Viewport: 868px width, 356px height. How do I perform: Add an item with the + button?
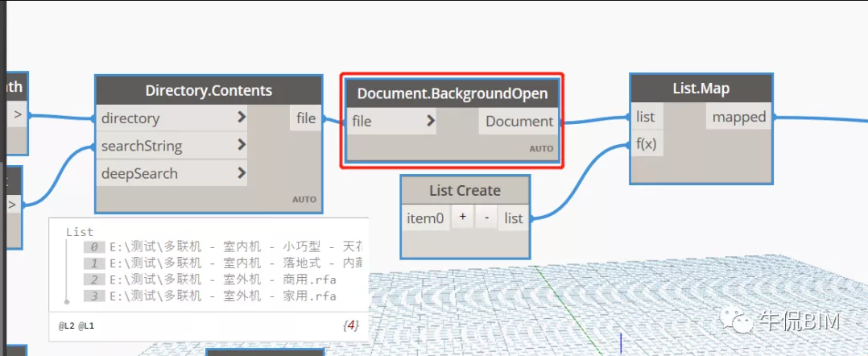click(x=462, y=217)
